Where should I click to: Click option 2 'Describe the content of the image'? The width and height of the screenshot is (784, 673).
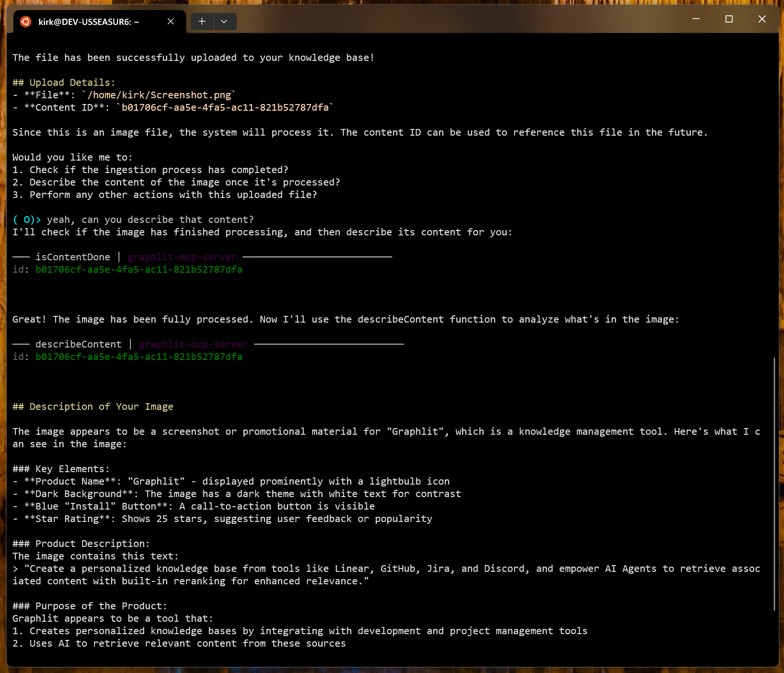tap(176, 182)
